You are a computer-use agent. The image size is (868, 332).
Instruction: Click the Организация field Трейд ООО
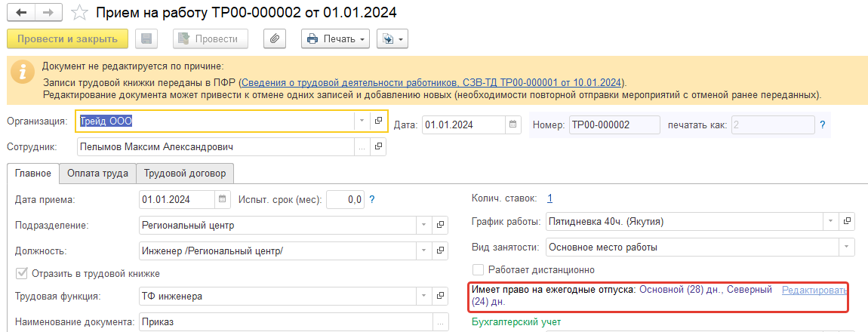click(215, 121)
